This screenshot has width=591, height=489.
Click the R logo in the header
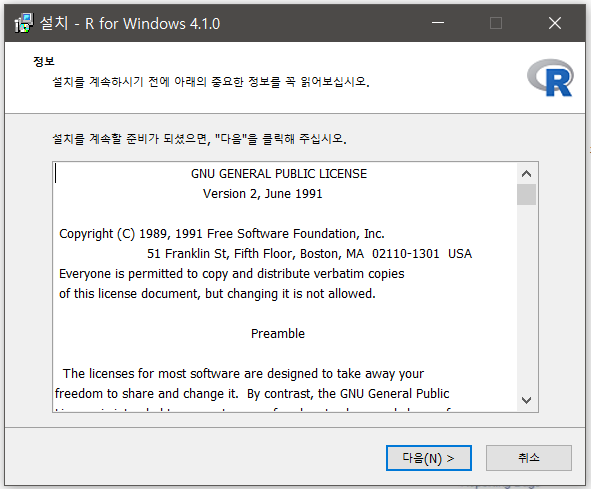(550, 78)
